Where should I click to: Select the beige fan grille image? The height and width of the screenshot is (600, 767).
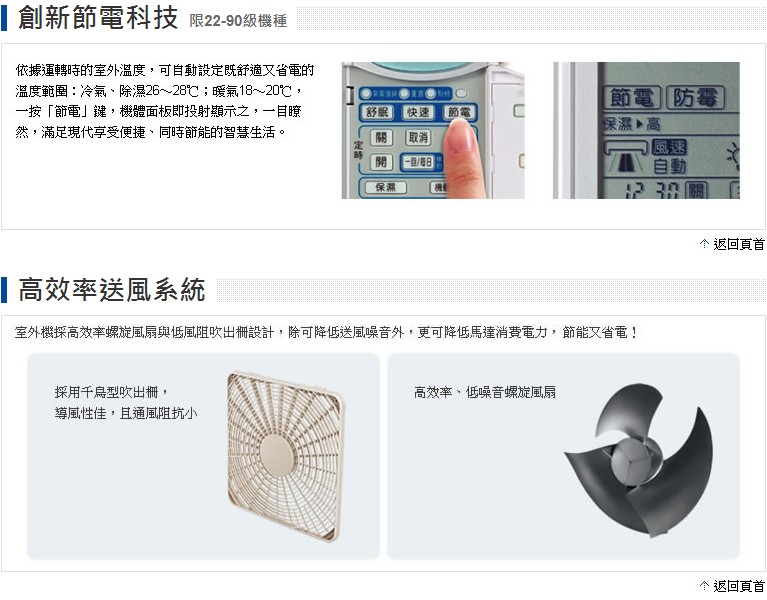point(286,457)
